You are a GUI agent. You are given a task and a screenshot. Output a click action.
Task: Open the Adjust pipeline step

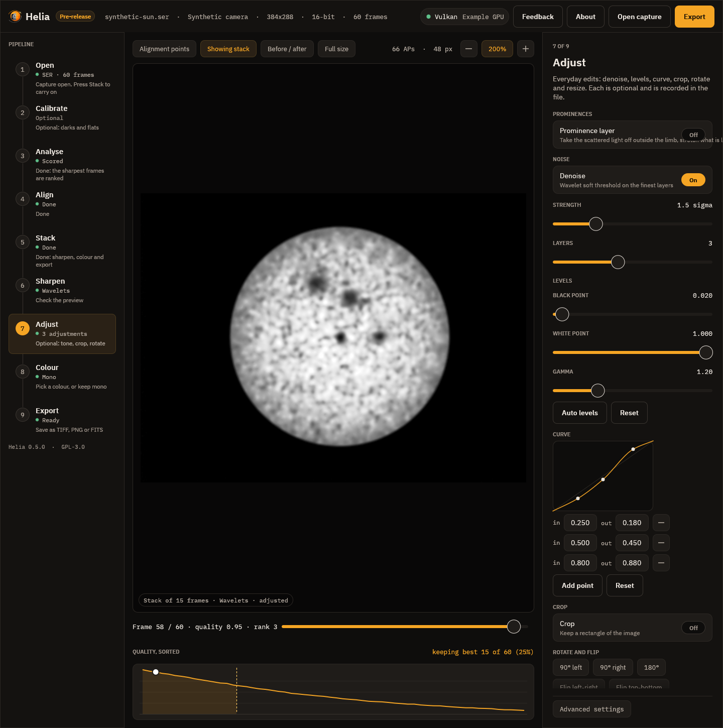62,334
